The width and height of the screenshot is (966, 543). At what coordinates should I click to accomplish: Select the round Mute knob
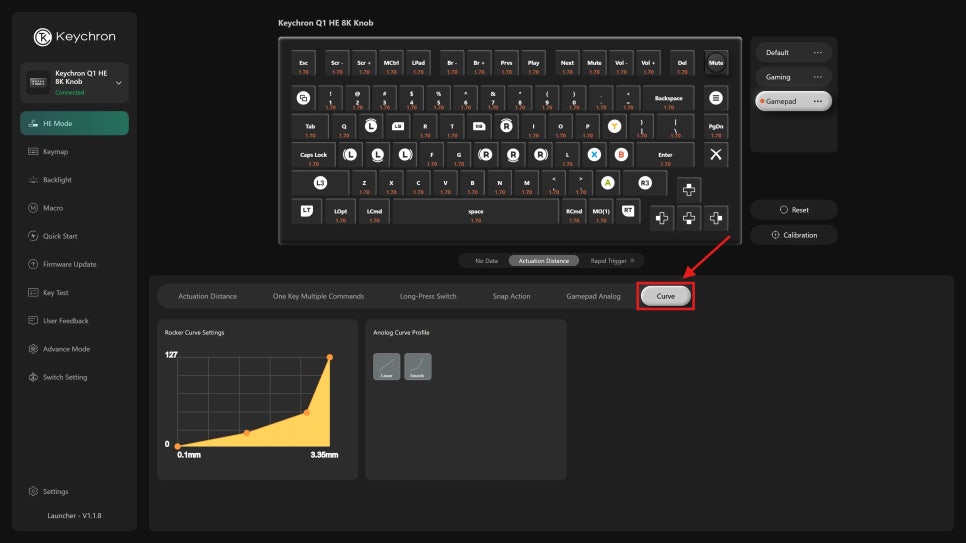716,63
